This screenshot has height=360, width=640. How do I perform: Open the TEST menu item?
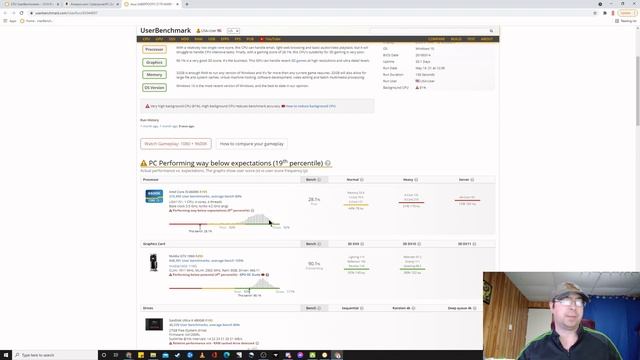[471, 39]
